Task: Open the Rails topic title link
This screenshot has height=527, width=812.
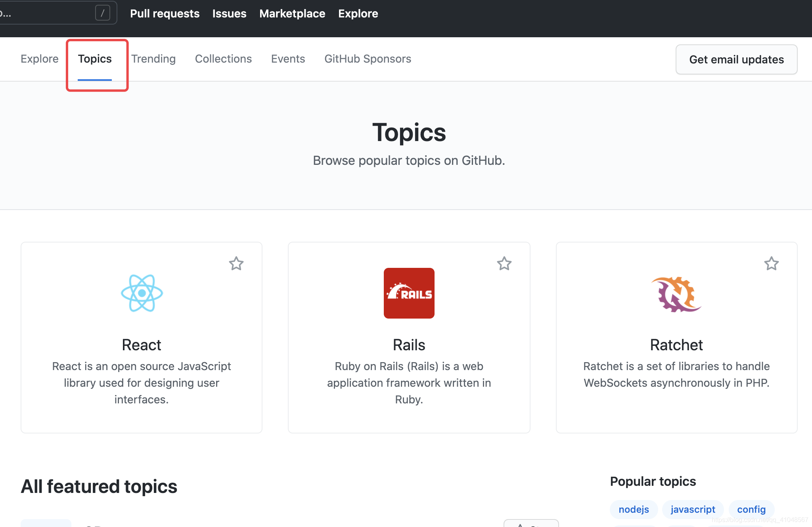Action: 409,345
